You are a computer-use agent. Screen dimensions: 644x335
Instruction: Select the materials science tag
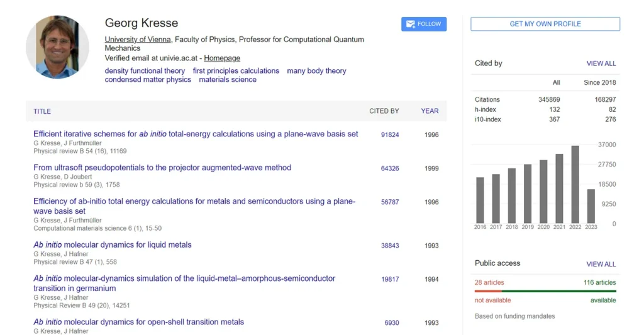pyautogui.click(x=228, y=80)
